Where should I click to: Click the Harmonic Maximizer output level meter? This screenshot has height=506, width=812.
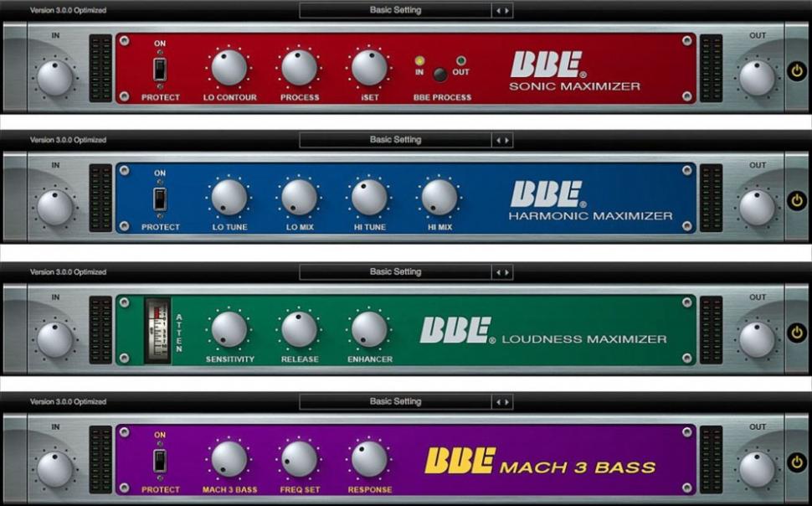pyautogui.click(x=711, y=198)
